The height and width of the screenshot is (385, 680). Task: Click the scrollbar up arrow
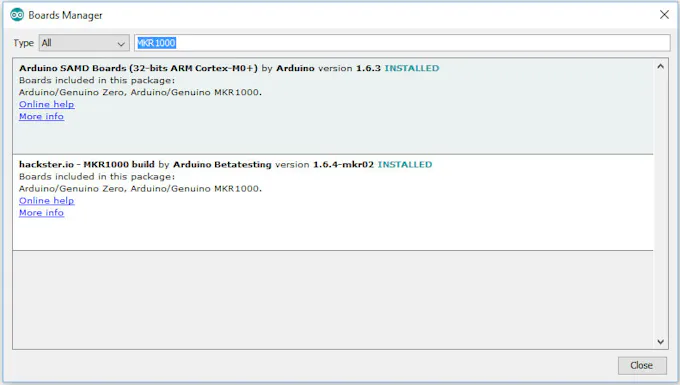[660, 67]
